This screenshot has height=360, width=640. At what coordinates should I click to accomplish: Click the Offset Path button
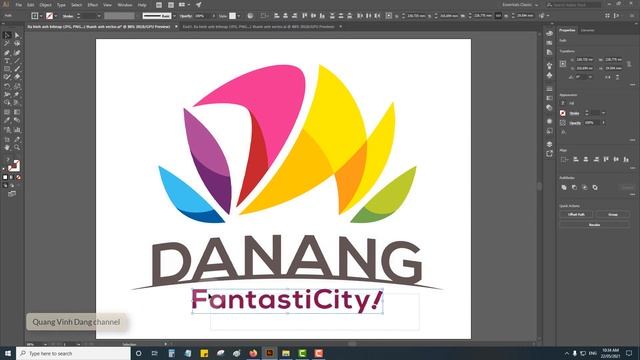[576, 214]
